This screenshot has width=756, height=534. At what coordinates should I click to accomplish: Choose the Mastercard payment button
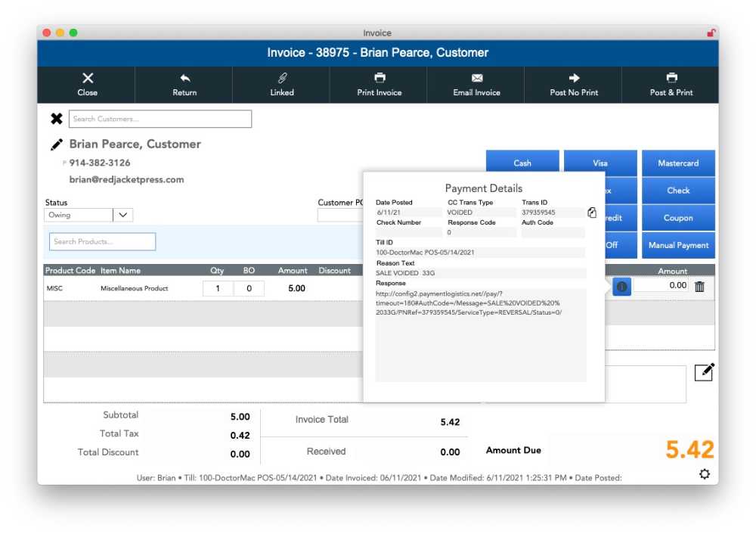pos(678,163)
